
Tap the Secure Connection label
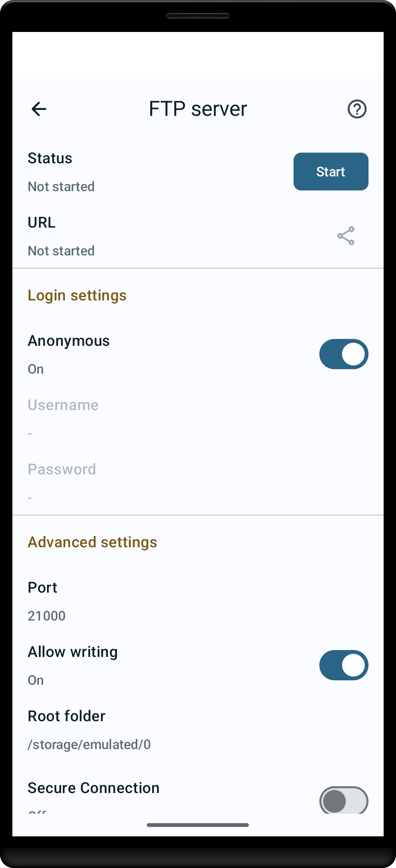click(93, 788)
